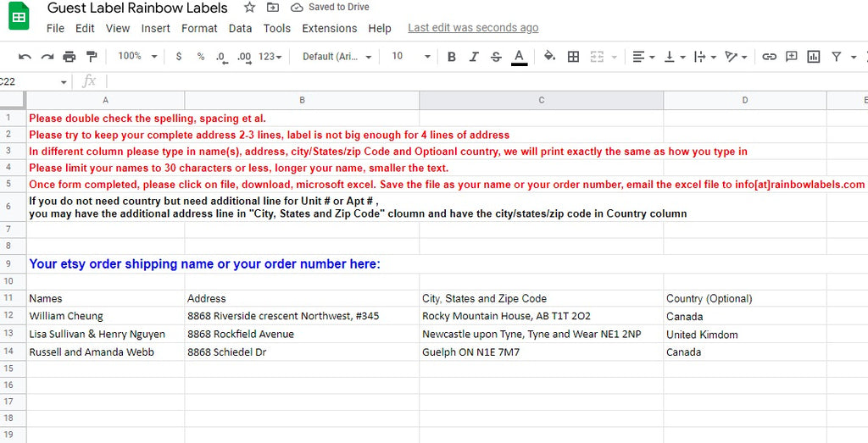
Task: Star the Guest Label Rainbow Labels document
Action: click(x=250, y=8)
